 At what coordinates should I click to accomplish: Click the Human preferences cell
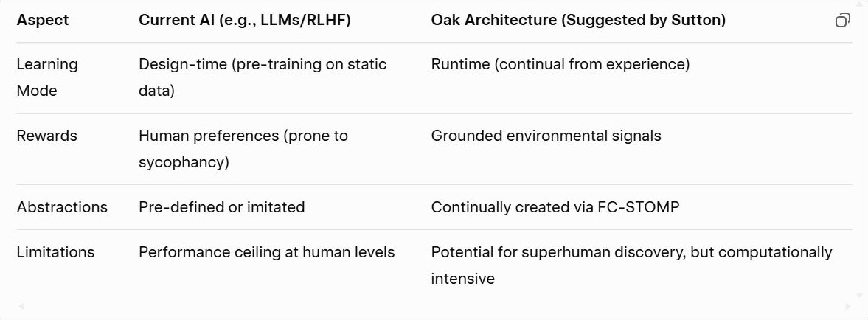point(243,149)
